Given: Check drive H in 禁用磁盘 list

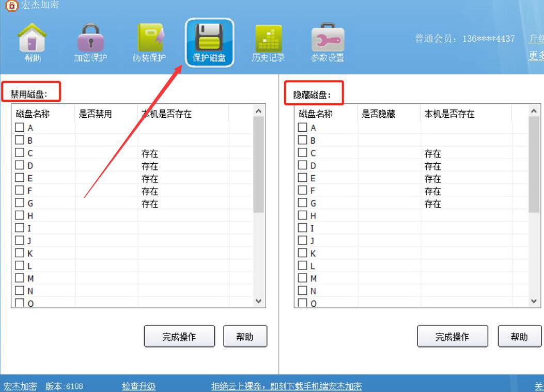Looking at the screenshot, I should pos(20,215).
